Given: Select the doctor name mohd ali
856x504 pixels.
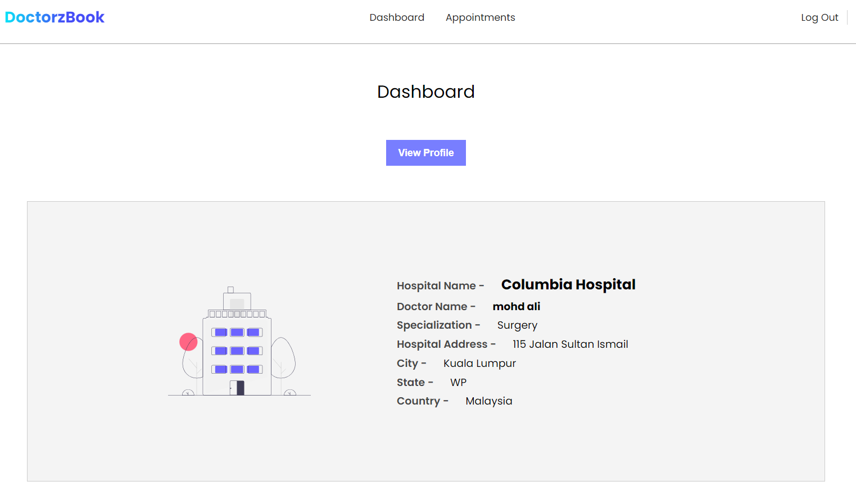Looking at the screenshot, I should [516, 306].
